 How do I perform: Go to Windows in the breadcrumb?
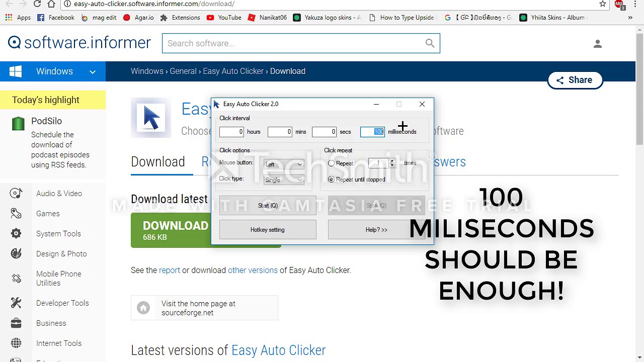(x=147, y=71)
